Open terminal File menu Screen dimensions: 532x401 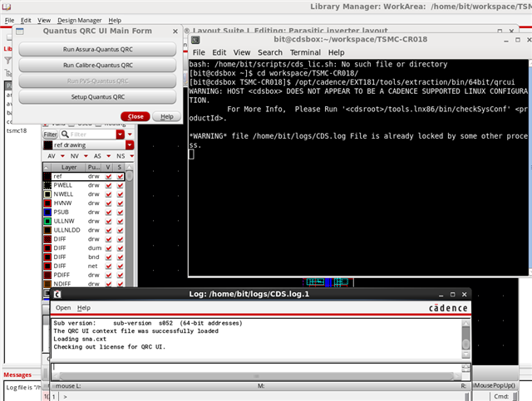coord(199,52)
